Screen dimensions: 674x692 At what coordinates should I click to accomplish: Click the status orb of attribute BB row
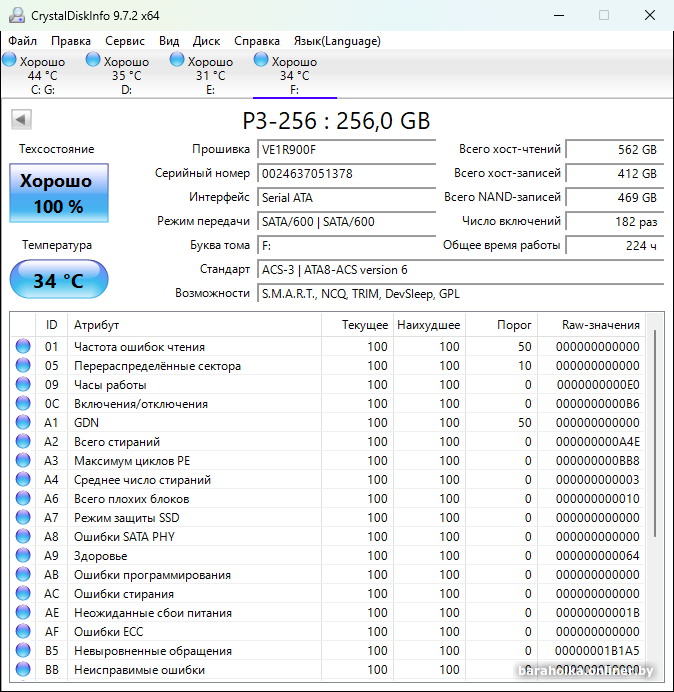23,670
